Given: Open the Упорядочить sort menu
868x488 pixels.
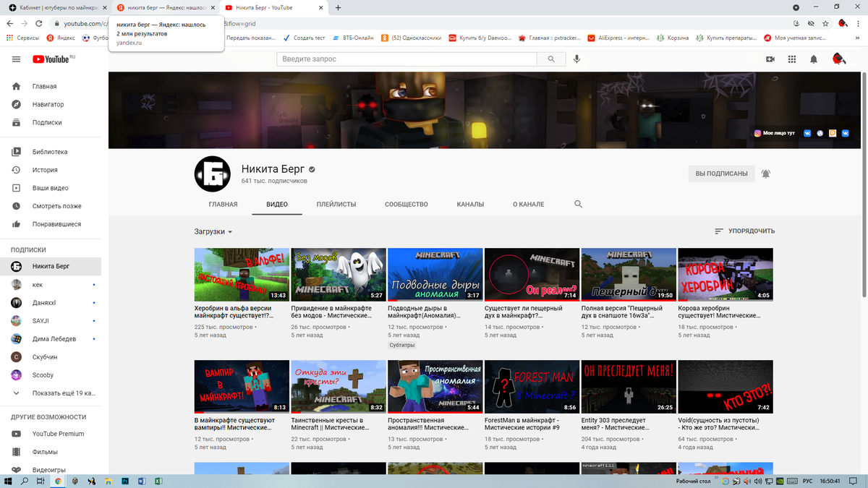Looking at the screenshot, I should (744, 231).
